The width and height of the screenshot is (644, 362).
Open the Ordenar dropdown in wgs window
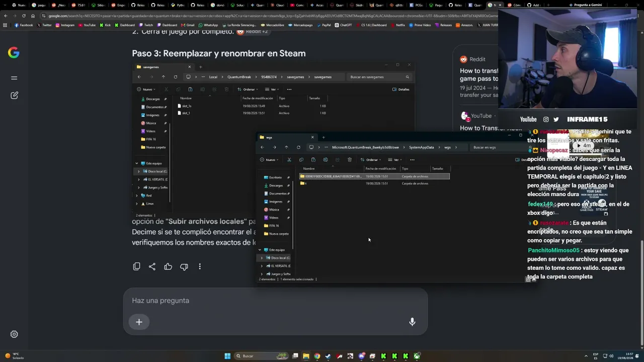click(371, 160)
